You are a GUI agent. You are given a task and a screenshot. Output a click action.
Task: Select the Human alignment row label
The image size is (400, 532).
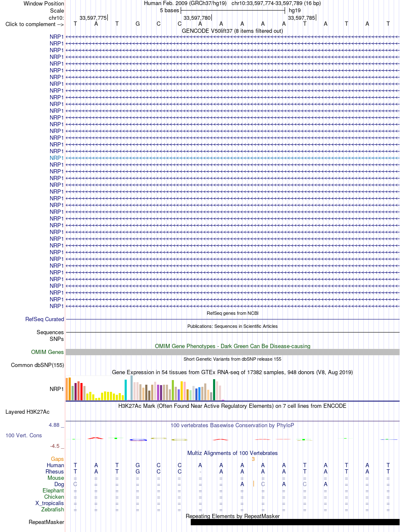pyautogui.click(x=56, y=465)
